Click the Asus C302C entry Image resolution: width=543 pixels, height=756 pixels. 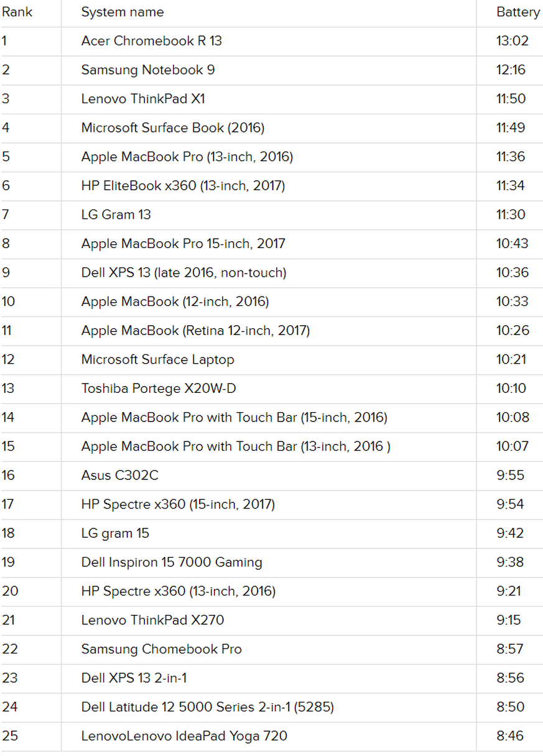coord(119,476)
